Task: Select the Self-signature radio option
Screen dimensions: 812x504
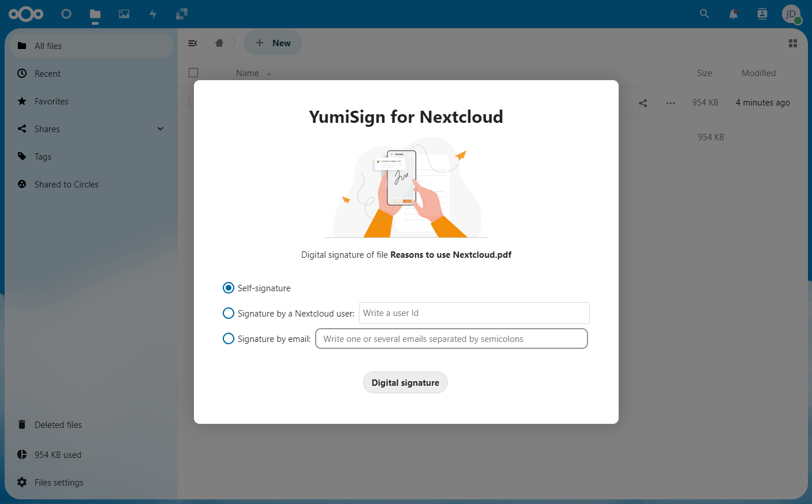Action: (x=229, y=288)
